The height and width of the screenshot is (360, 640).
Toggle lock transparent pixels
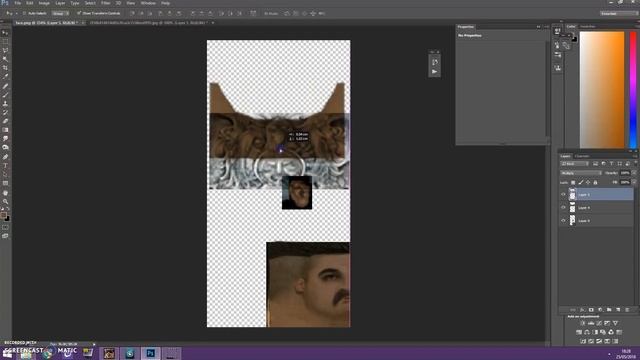click(x=573, y=182)
